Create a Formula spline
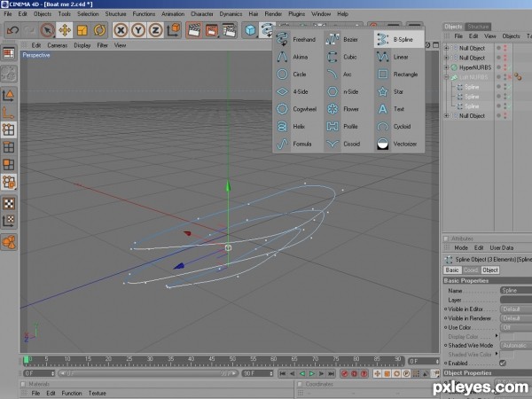This screenshot has height=399, width=532. [x=294, y=144]
